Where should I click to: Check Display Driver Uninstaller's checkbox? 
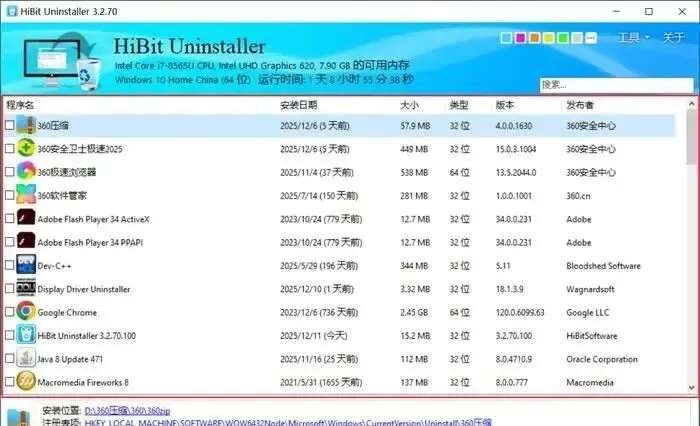tap(9, 288)
